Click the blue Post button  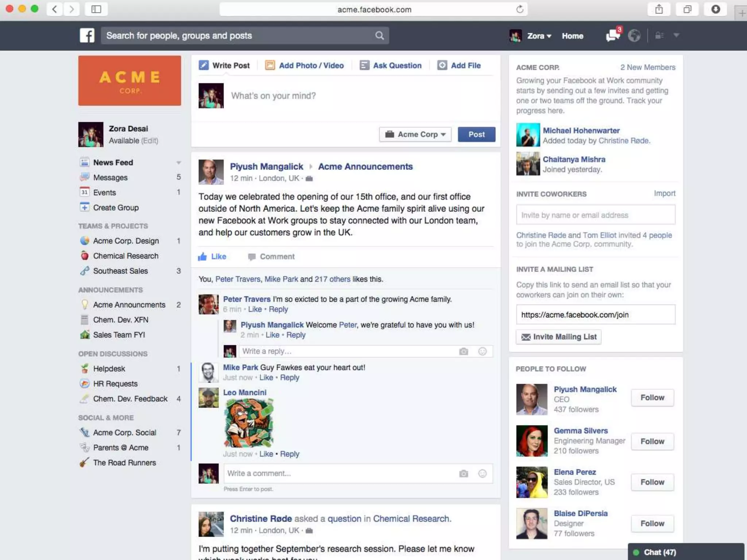476,134
